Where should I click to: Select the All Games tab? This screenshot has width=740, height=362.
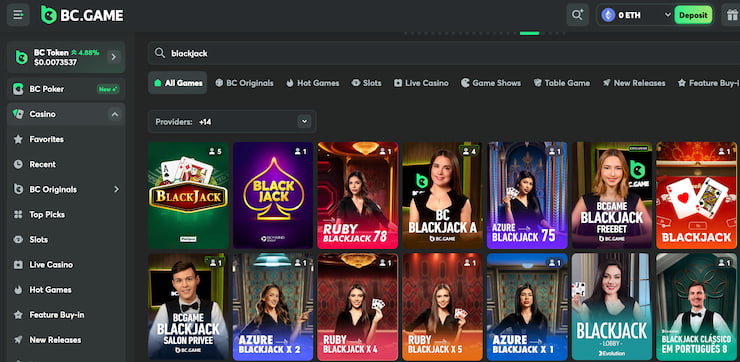[x=177, y=83]
